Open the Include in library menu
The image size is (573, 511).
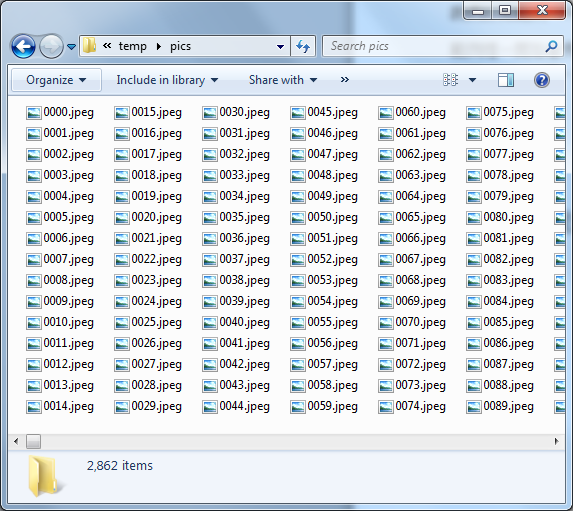(167, 80)
